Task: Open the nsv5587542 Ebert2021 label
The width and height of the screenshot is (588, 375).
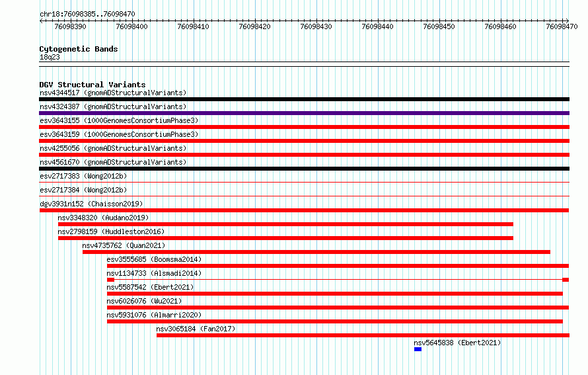Action: pos(150,287)
